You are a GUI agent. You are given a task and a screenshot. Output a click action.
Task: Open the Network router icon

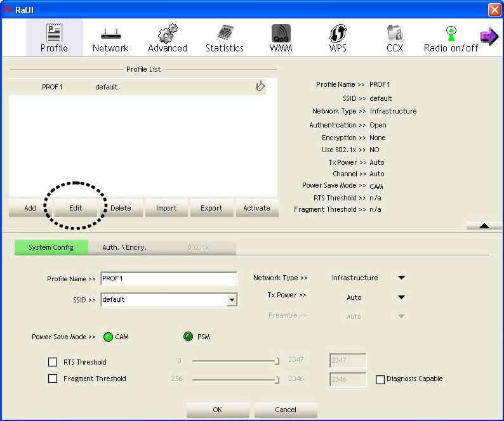(x=110, y=34)
